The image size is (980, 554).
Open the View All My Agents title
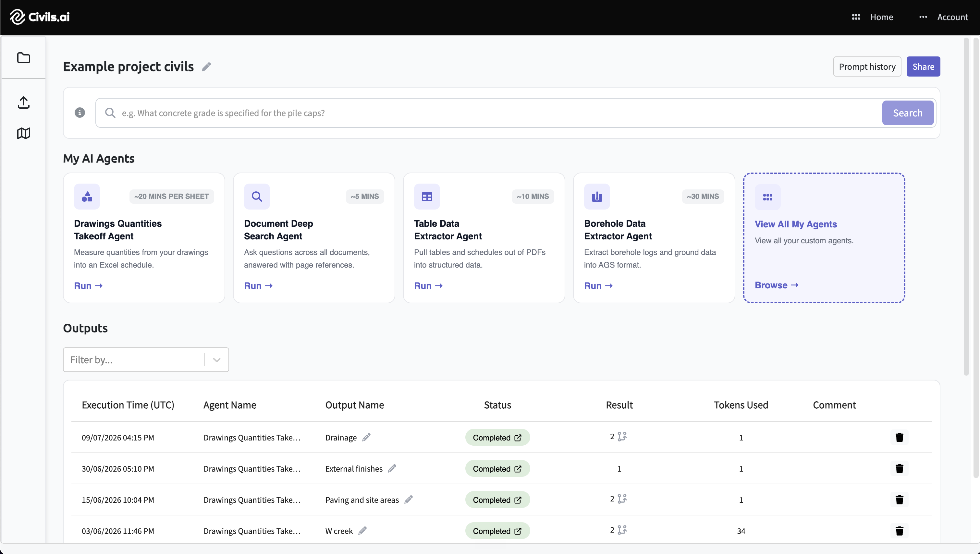click(x=796, y=224)
